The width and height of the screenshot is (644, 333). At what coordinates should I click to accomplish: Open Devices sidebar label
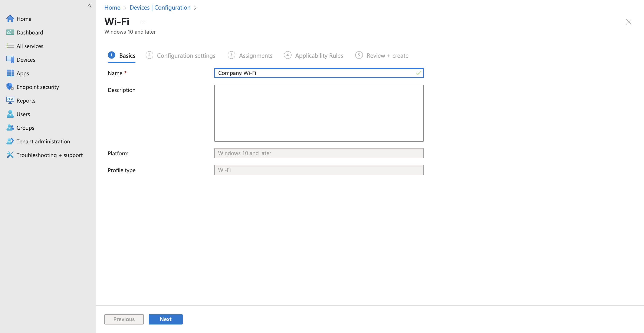point(26,60)
